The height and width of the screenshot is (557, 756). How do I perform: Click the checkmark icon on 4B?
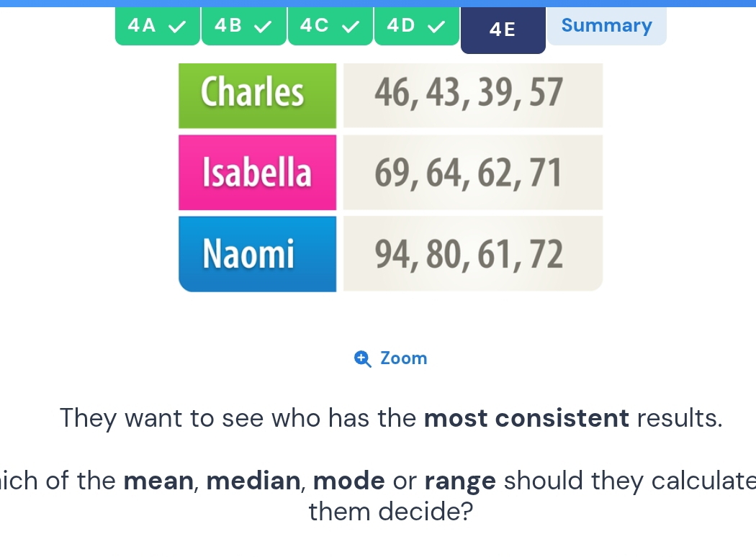tap(263, 27)
